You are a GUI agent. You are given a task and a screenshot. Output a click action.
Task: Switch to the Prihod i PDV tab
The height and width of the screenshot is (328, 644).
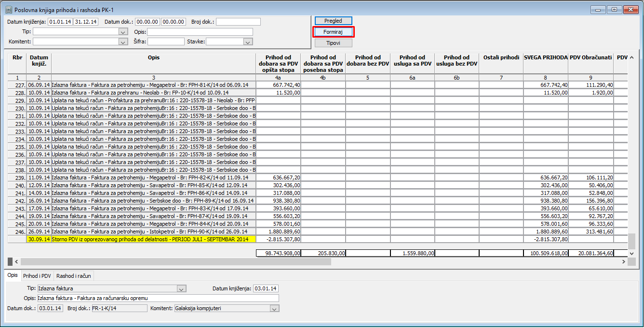point(37,276)
